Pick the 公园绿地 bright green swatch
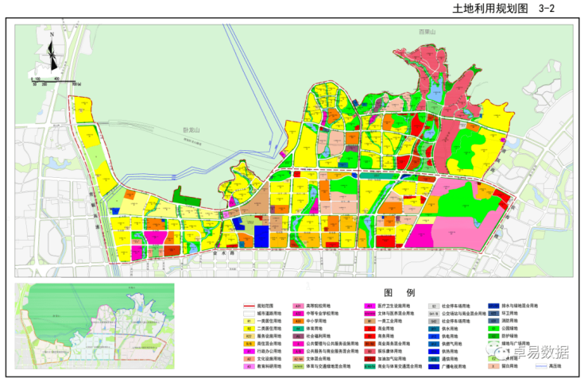This screenshot has height=378, width=588. [493, 329]
